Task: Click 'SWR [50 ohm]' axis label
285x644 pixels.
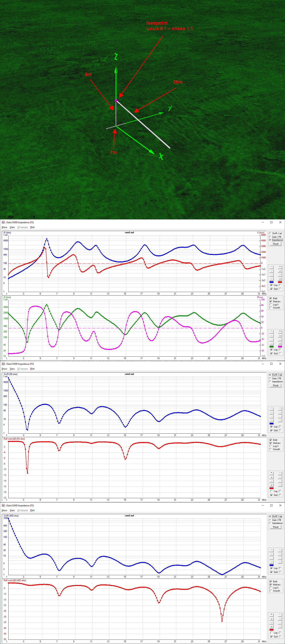Action: pos(10,374)
